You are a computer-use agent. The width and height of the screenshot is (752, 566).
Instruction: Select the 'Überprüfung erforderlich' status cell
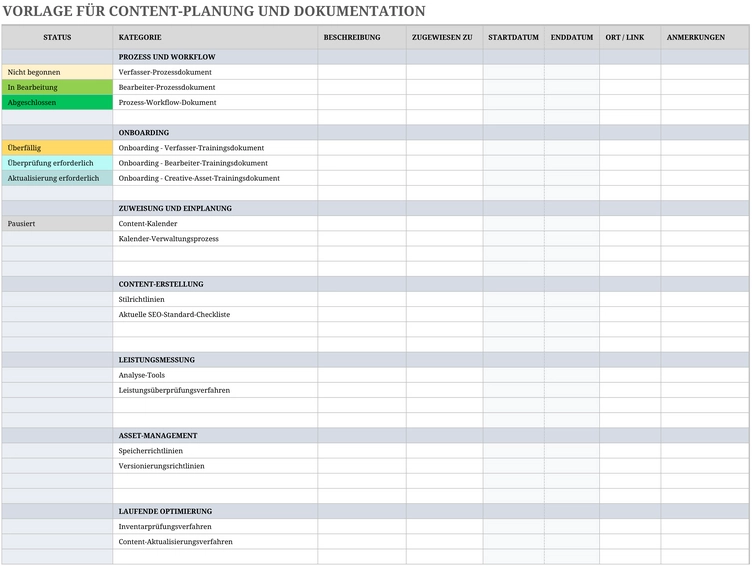click(57, 163)
